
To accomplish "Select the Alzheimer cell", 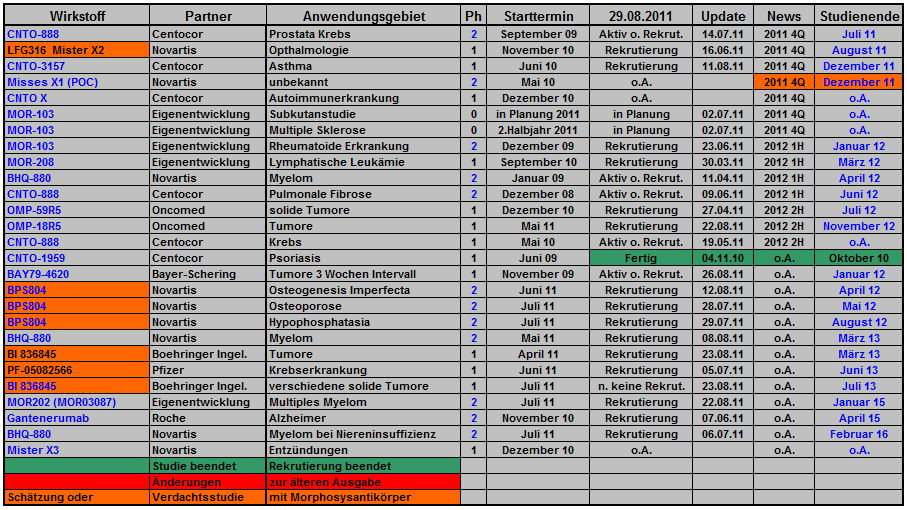I will pyautogui.click(x=364, y=419).
